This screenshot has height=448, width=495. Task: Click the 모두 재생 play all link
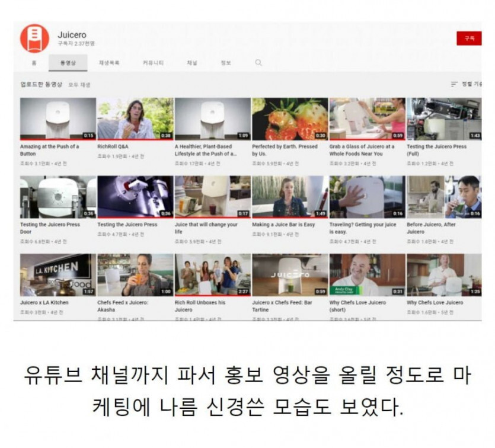(x=79, y=85)
